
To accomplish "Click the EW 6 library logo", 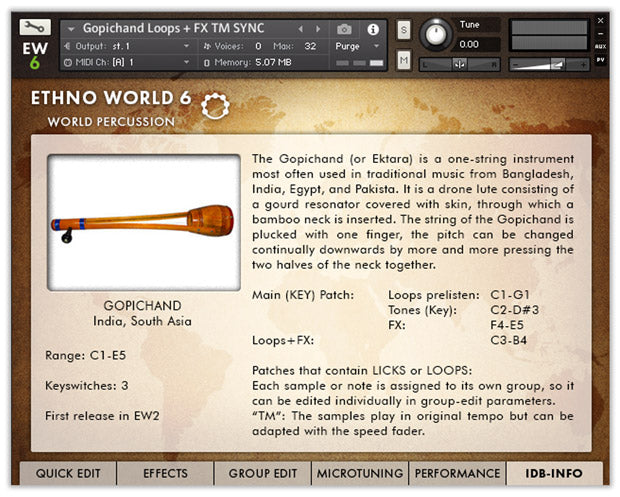I will [x=35, y=56].
